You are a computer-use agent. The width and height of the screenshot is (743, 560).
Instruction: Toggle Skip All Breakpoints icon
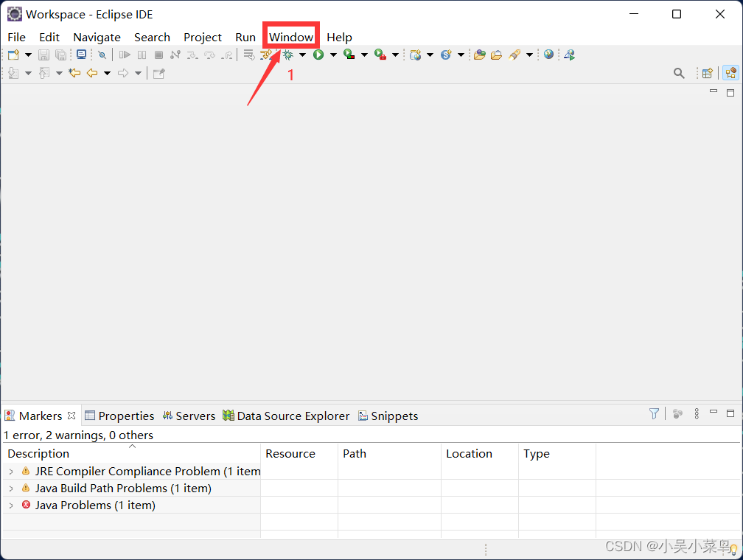pos(102,55)
